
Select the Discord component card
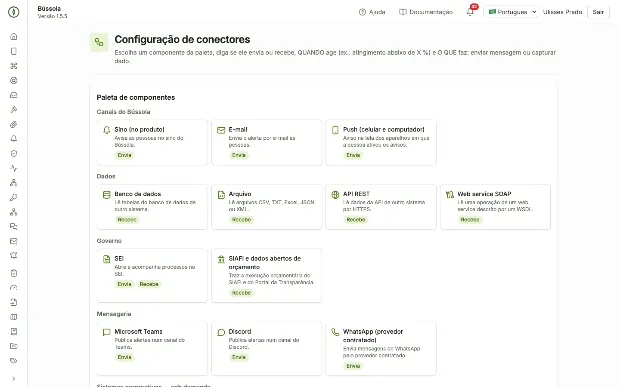267,348
